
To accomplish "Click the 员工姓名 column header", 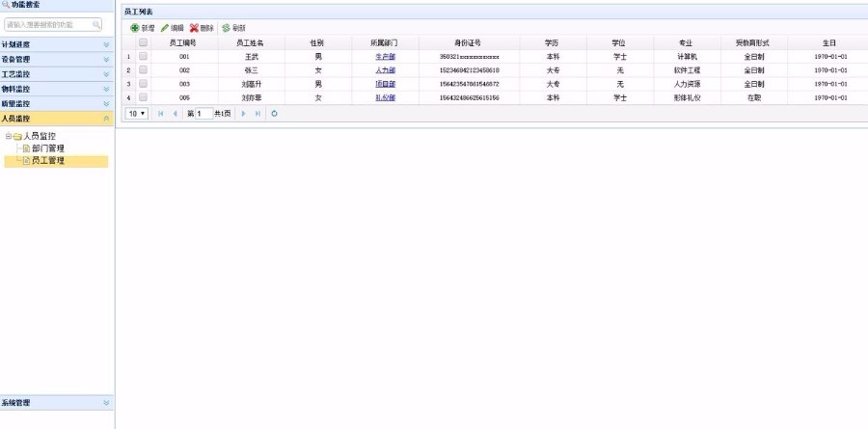I will tap(252, 42).
